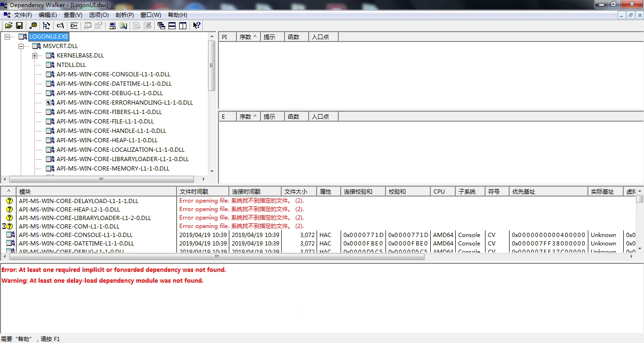Open the 编辑(E) menu
The height and width of the screenshot is (343, 644).
[x=48, y=15]
